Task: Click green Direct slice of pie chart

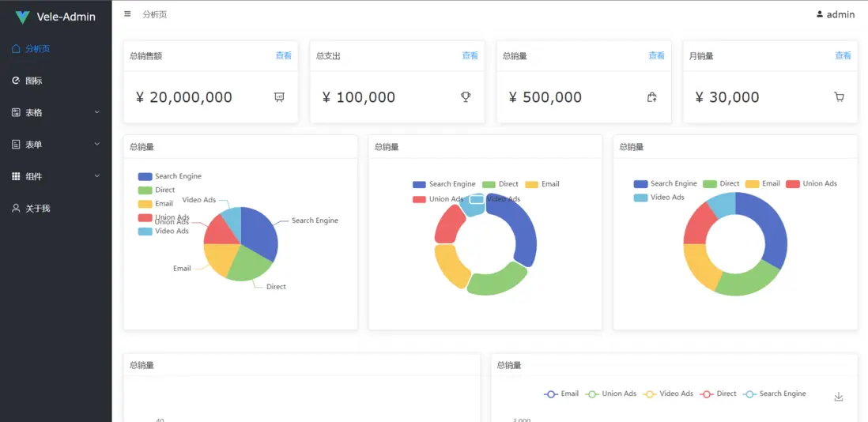Action: click(249, 266)
